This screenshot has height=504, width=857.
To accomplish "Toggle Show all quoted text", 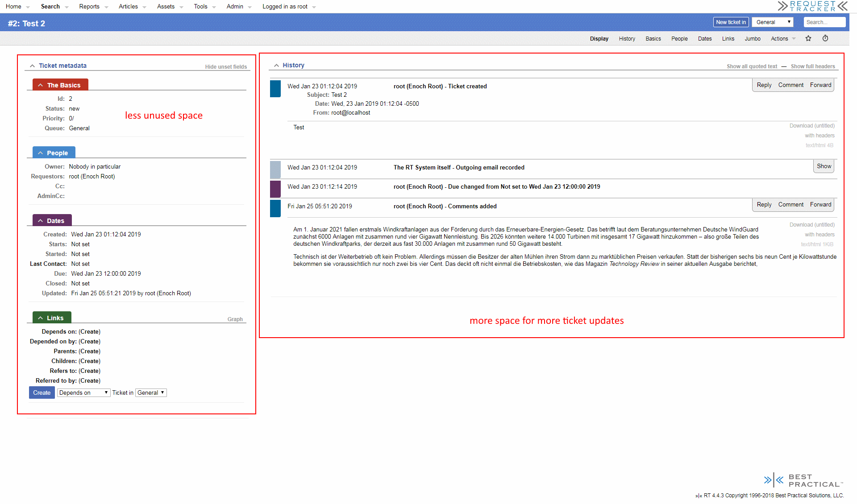I will 752,66.
